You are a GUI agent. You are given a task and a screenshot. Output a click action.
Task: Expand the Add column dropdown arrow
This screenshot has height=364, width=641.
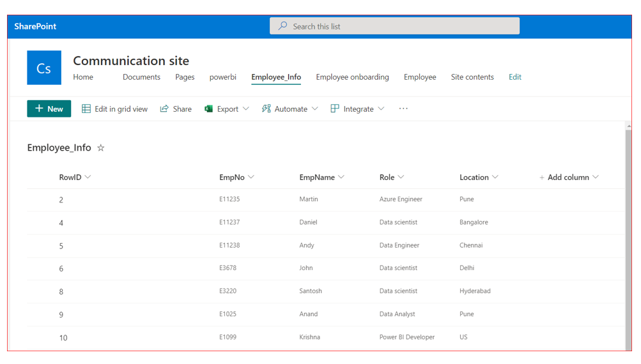click(x=596, y=177)
